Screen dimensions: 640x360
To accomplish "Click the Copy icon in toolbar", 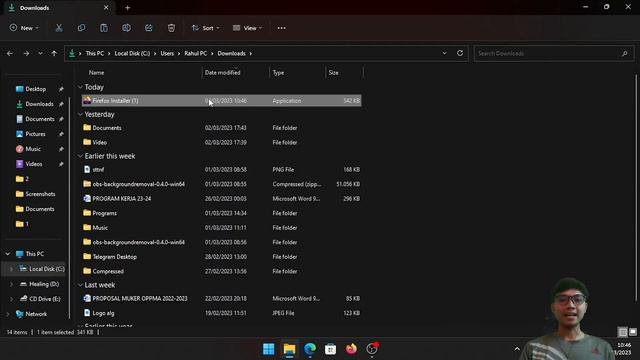I will click(x=81, y=28).
